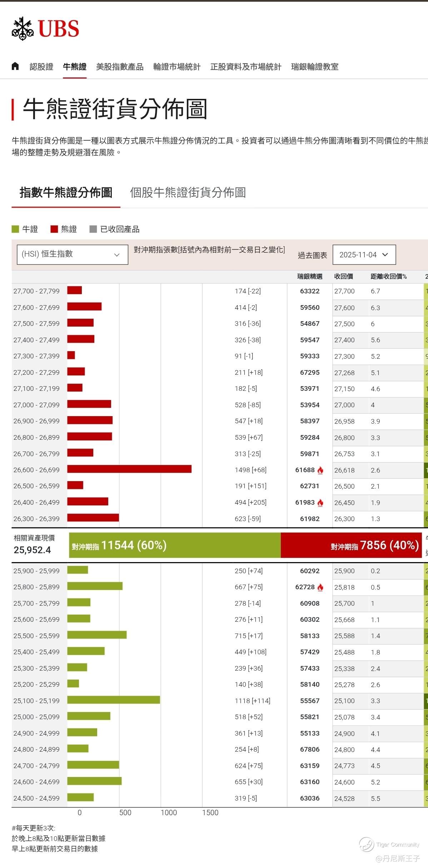The image size is (428, 868).
Task: Open the 認股證 menu
Action: coord(41,67)
